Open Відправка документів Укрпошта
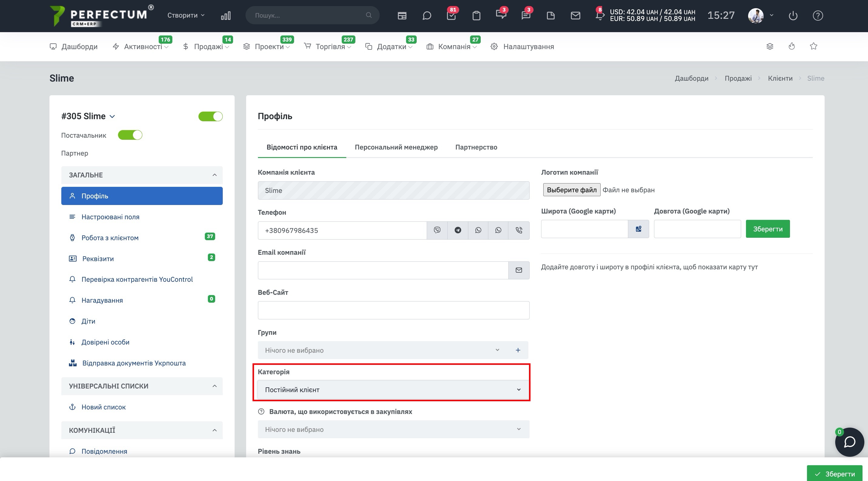Image resolution: width=868 pixels, height=481 pixels. pyautogui.click(x=142, y=363)
